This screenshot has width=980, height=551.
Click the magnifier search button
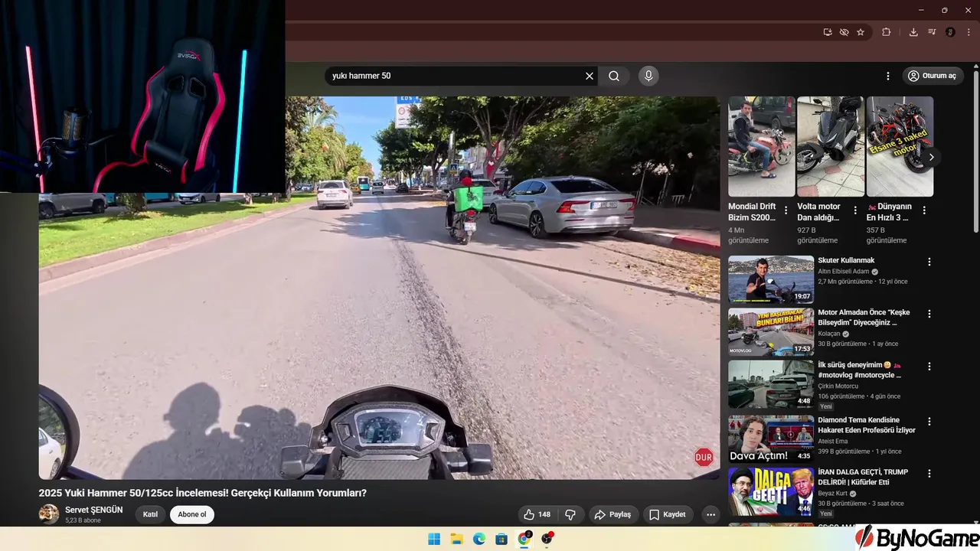pos(614,76)
